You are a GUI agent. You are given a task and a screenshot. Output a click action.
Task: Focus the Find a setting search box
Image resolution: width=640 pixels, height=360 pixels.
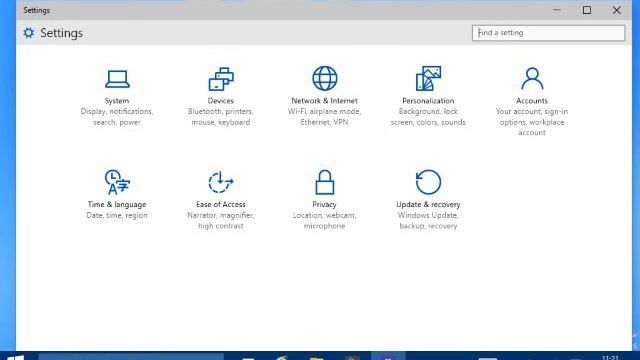coord(548,33)
